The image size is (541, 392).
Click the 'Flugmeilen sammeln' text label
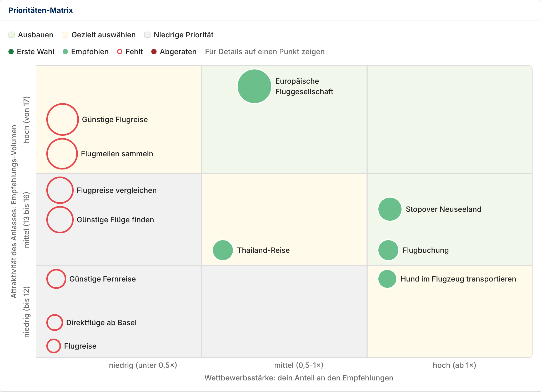(x=117, y=154)
